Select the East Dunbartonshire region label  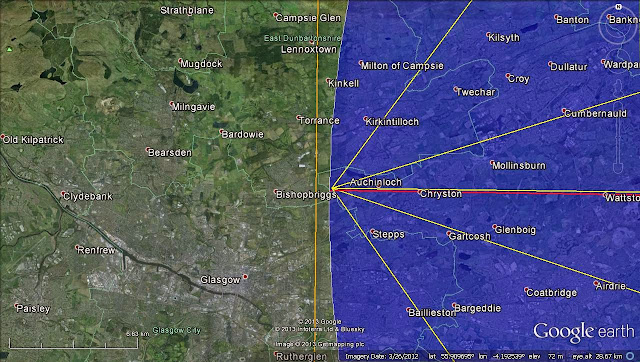tap(302, 38)
